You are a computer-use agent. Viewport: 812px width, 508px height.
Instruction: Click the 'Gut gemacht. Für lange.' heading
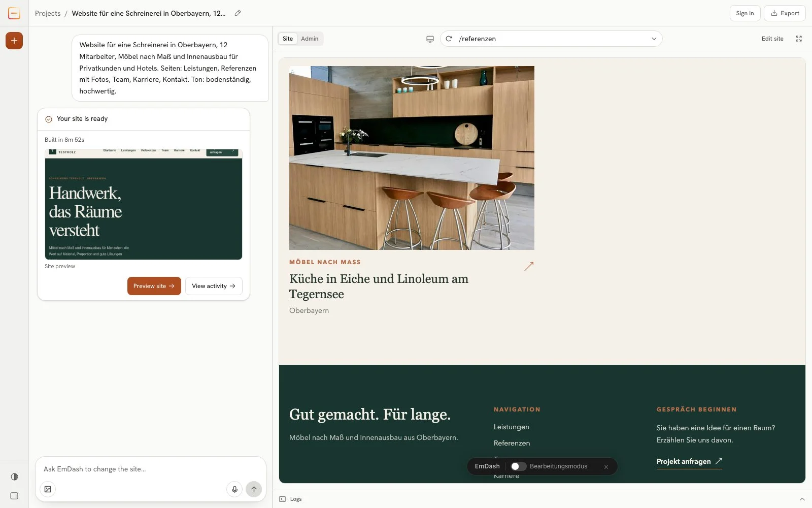click(x=370, y=415)
